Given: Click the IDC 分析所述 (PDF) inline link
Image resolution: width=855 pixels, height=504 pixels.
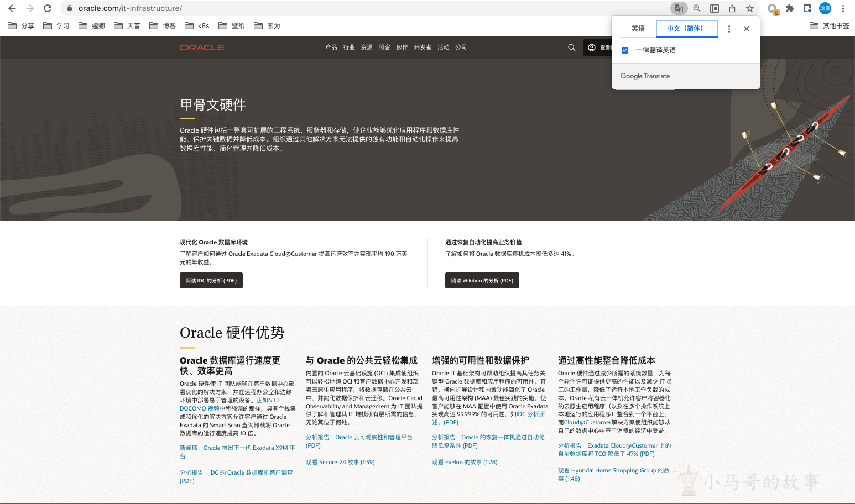Looking at the screenshot, I should coord(488,418).
